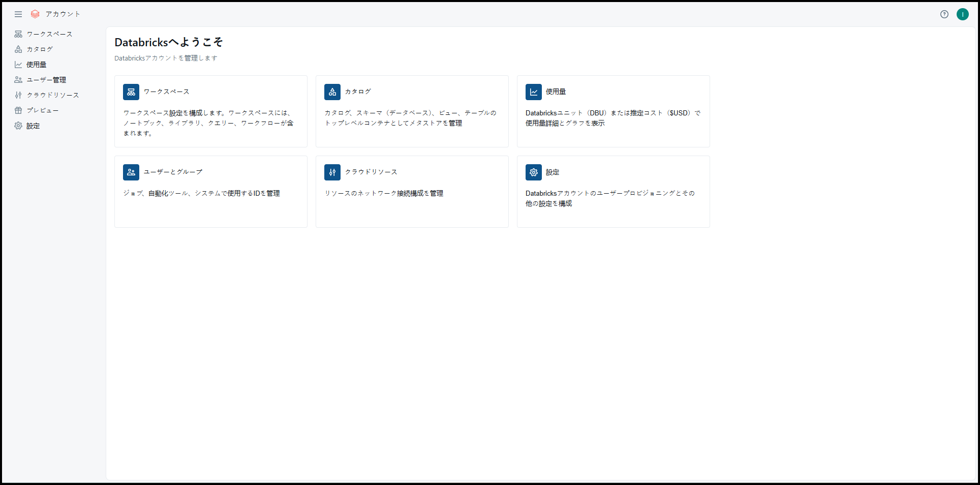Click the ユーザーとグループ card people icon

(x=131, y=172)
